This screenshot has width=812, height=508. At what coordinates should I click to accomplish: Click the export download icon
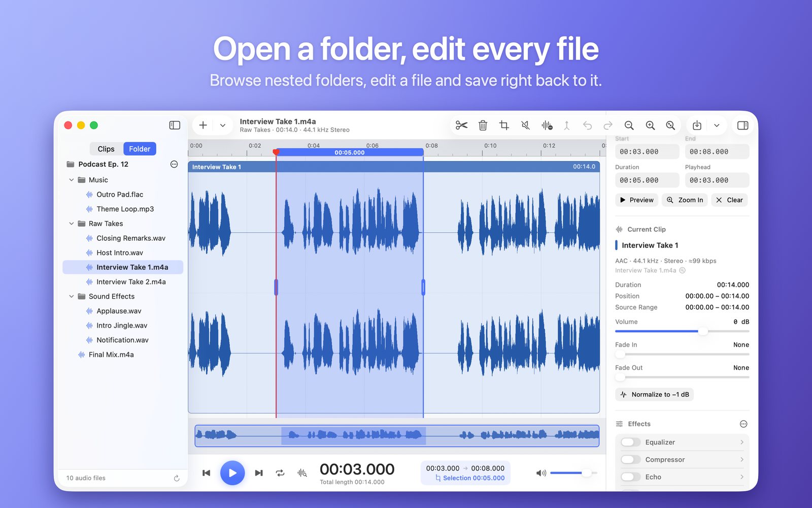pyautogui.click(x=697, y=125)
